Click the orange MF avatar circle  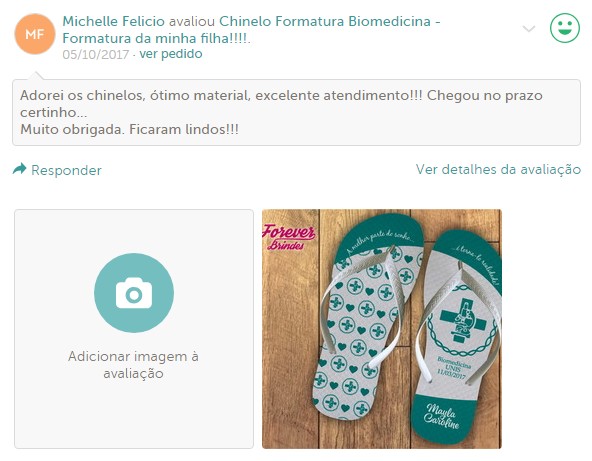pos(35,34)
